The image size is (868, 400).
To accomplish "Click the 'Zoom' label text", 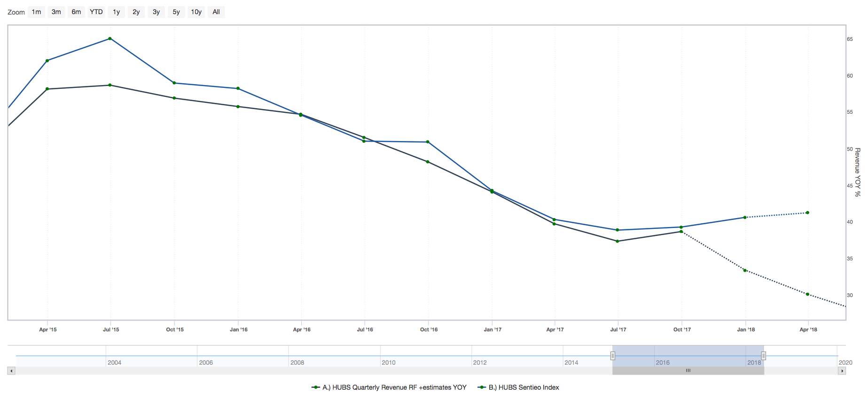I will (16, 12).
